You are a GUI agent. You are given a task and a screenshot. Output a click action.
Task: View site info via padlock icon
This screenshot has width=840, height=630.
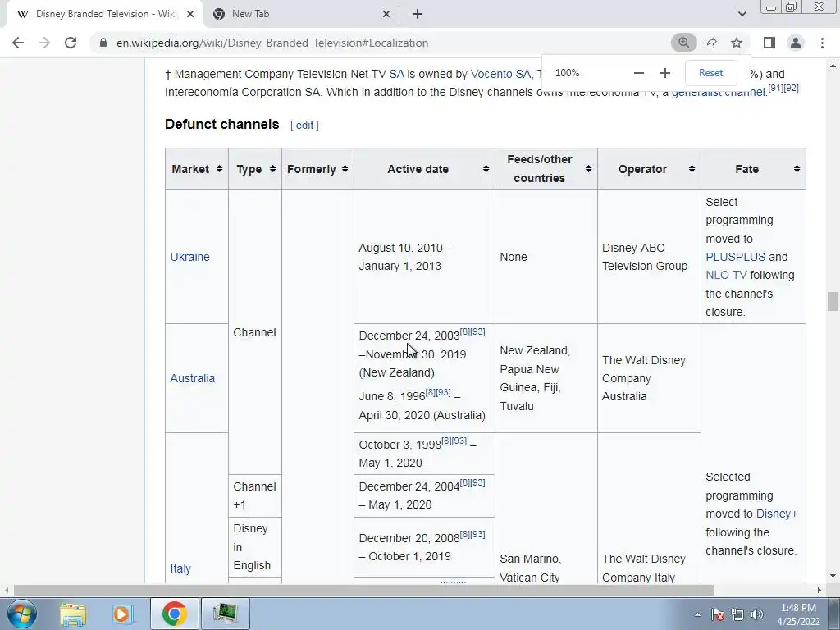click(x=103, y=43)
